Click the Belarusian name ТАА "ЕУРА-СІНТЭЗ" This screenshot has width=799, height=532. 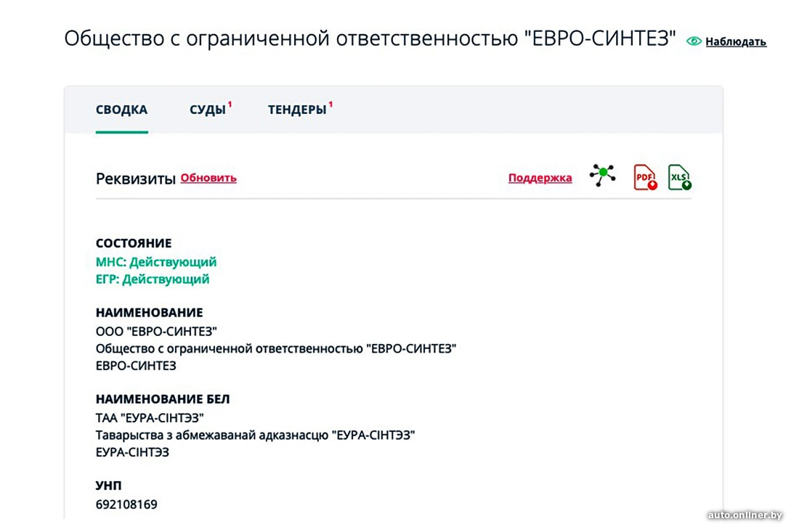coord(150,418)
